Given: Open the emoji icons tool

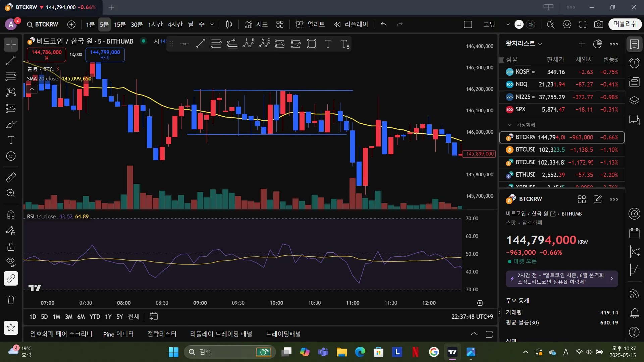Looking at the screenshot, I should click(x=11, y=156).
